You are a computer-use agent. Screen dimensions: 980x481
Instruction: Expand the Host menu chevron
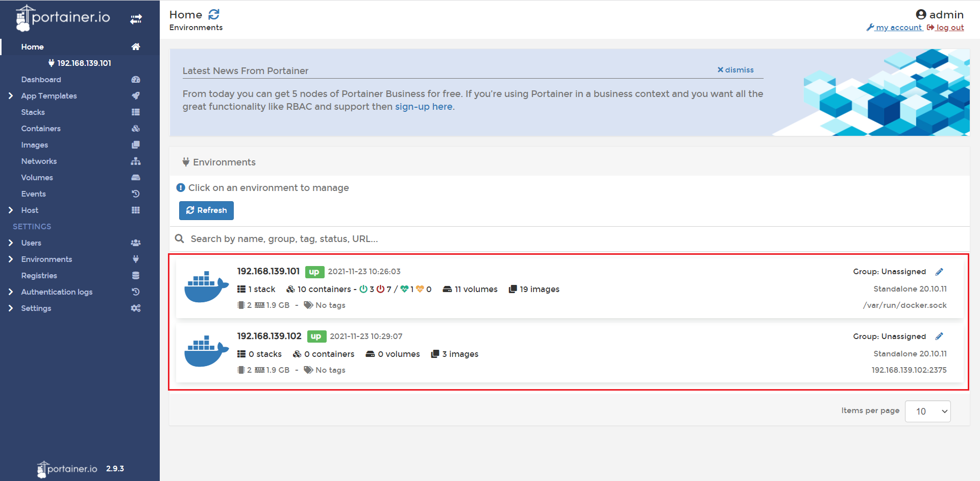pyautogui.click(x=11, y=210)
